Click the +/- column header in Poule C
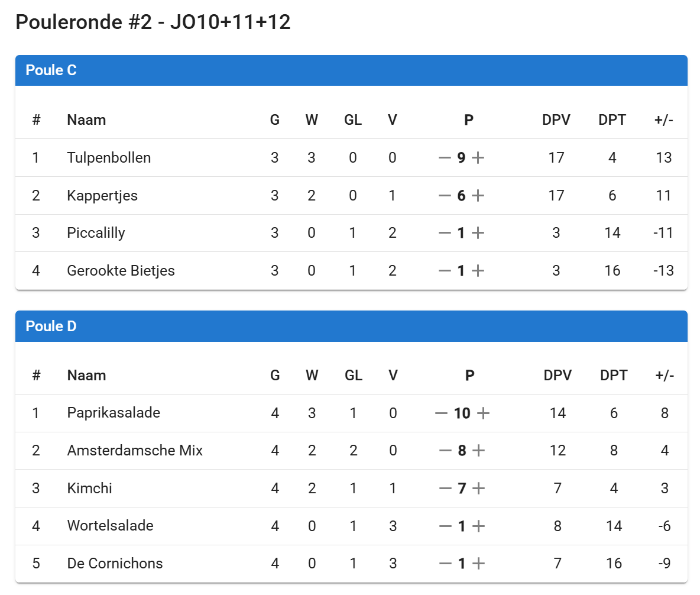Viewport: 700px width, 595px height. 664,120
